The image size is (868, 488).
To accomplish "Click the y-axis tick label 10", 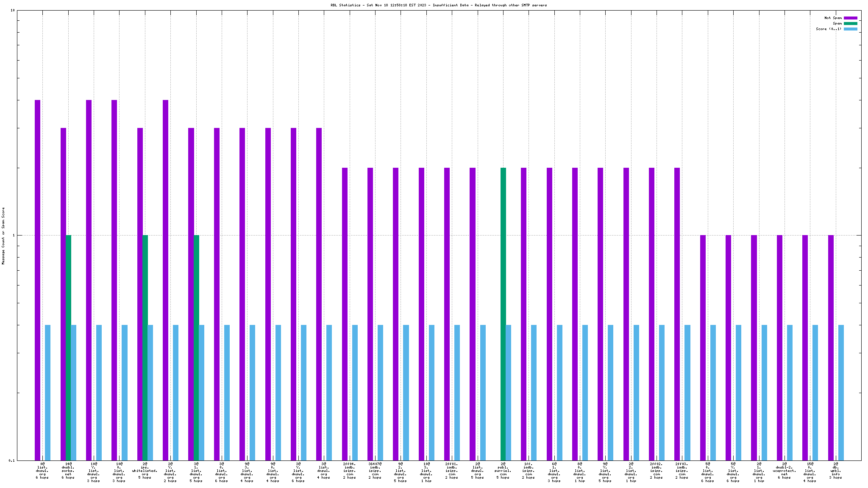I will tap(13, 10).
